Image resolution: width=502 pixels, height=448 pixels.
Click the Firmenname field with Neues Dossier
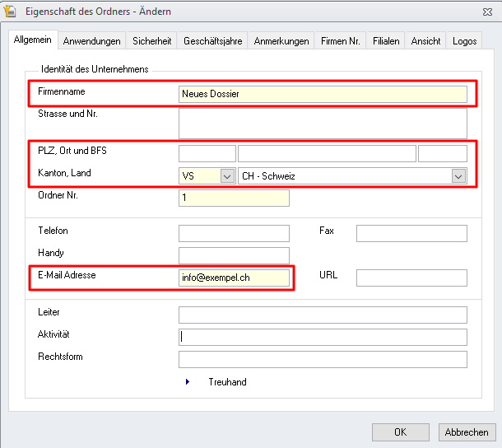click(x=323, y=94)
